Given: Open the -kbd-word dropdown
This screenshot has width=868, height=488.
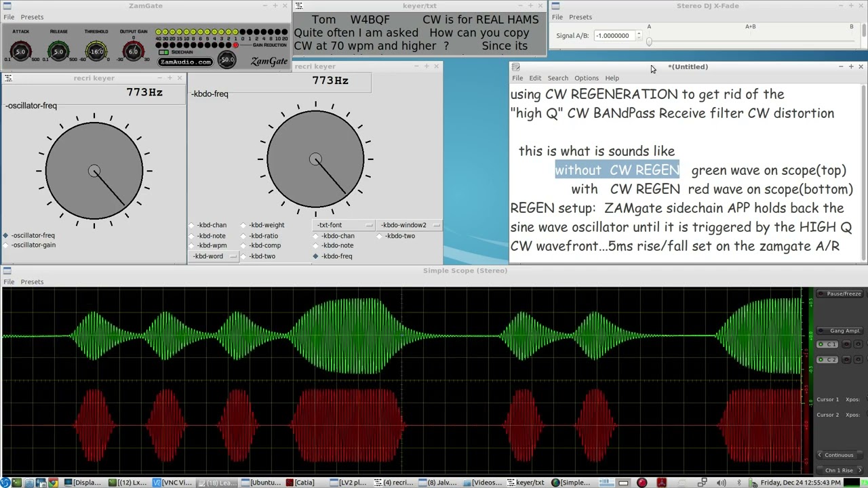Looking at the screenshot, I should pos(214,256).
